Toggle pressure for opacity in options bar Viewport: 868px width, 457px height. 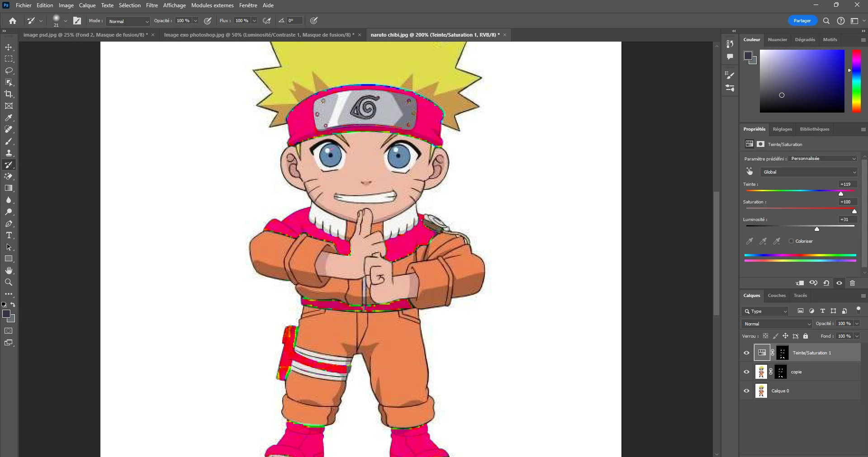(208, 21)
